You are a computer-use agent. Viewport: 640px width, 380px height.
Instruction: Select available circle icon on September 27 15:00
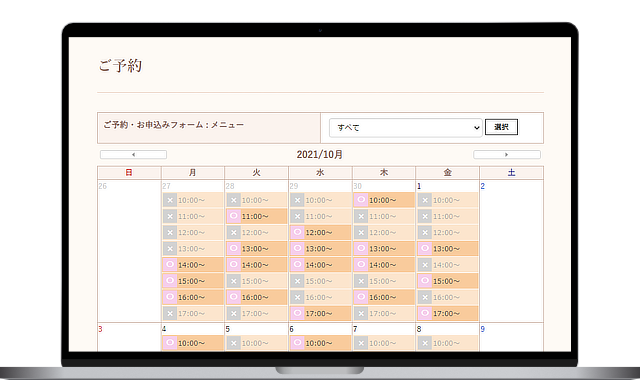[x=170, y=281]
